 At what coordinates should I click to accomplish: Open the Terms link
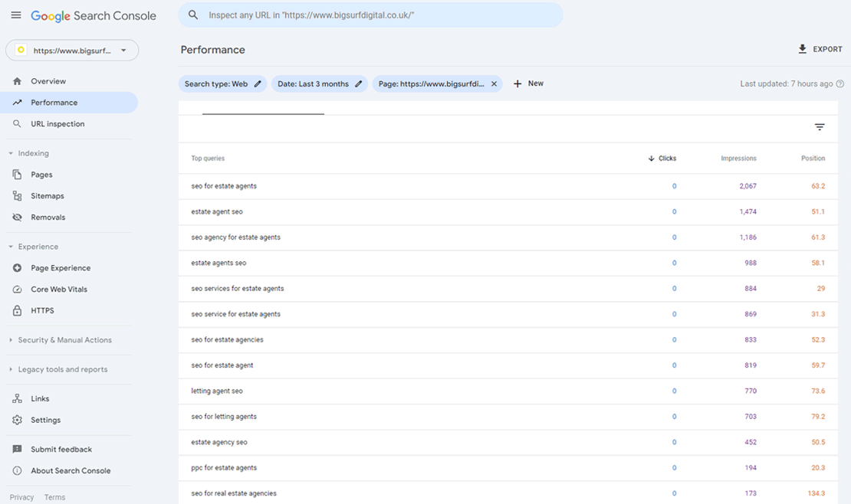pyautogui.click(x=54, y=497)
